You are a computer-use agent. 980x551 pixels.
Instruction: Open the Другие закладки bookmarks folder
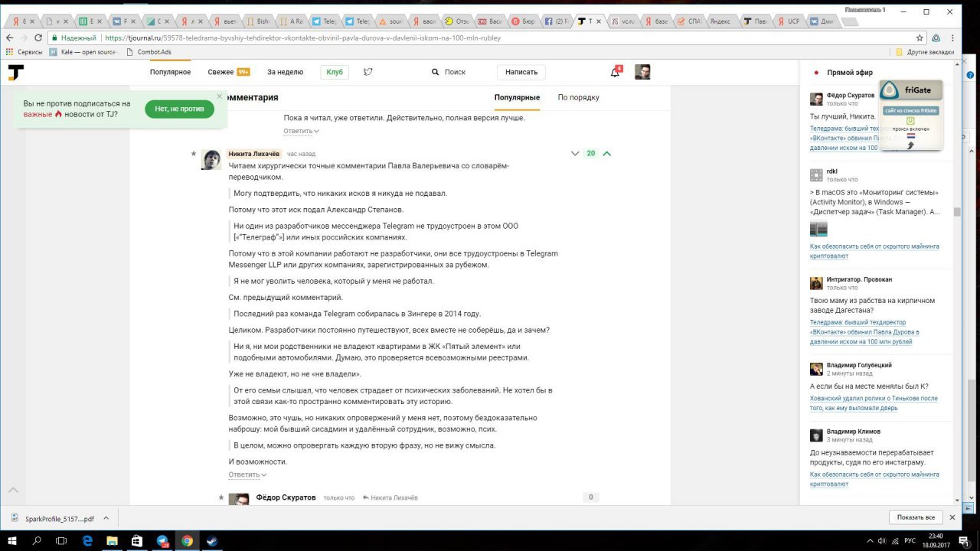(x=925, y=52)
